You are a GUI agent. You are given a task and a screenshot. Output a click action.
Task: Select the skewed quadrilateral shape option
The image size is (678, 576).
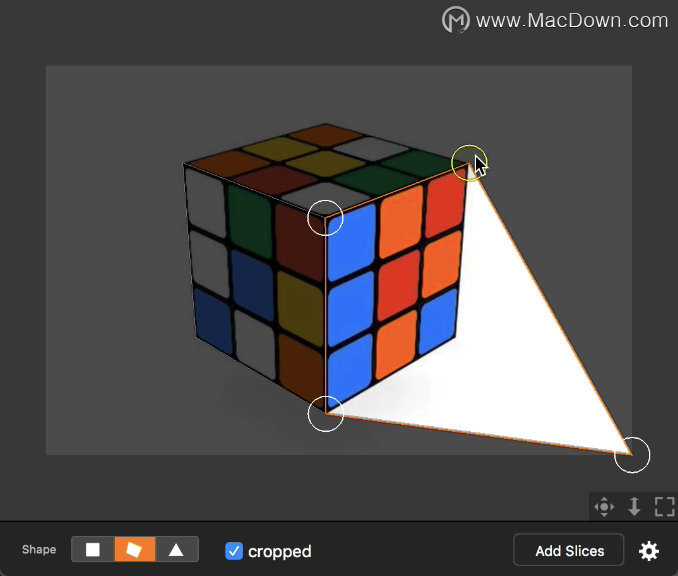click(x=134, y=550)
